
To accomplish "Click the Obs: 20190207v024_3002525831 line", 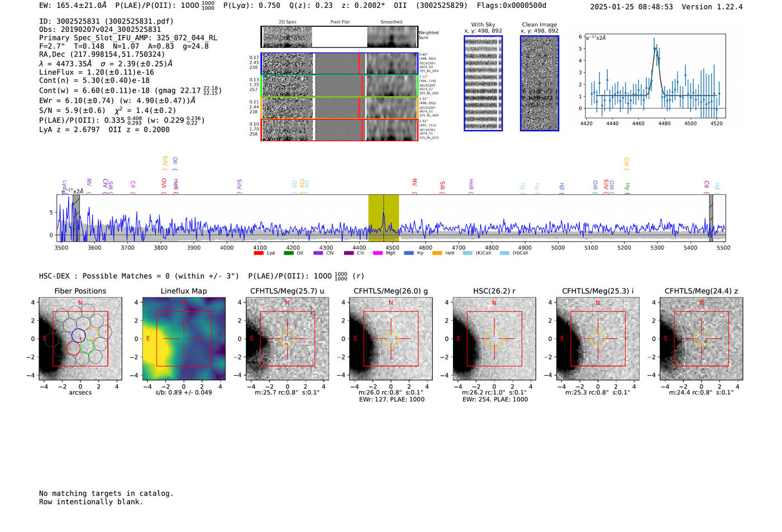I will pyautogui.click(x=100, y=30).
